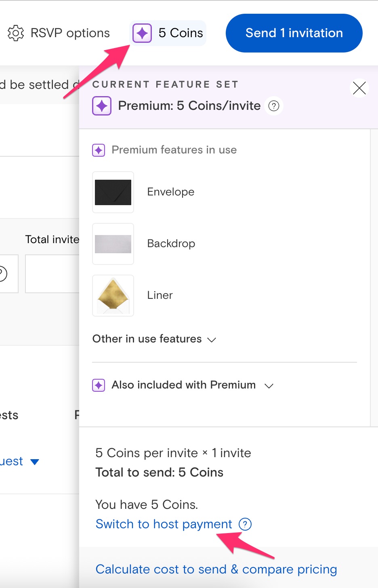Click Premium sparkle icon in feature set header
Image resolution: width=378 pixels, height=588 pixels.
coord(102,106)
